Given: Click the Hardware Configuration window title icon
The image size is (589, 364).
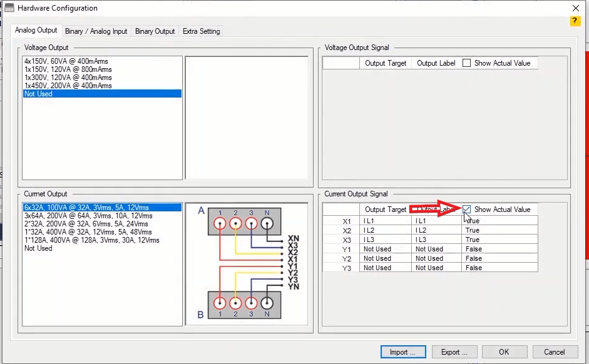Looking at the screenshot, I should (x=9, y=8).
